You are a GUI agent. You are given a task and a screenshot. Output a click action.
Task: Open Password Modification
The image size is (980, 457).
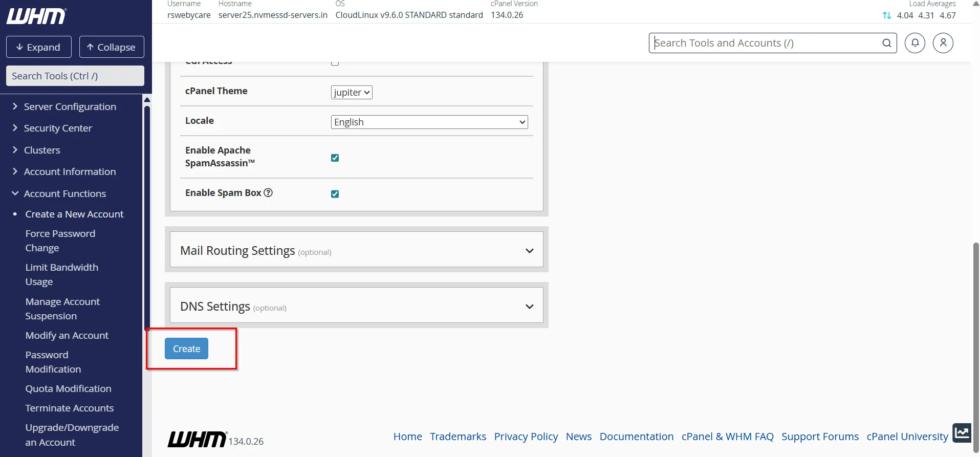coord(53,362)
